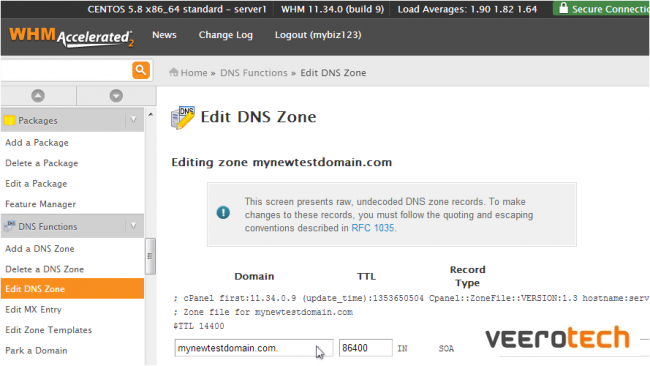The image size is (650, 366).
Task: Click Logout (mybiz123)
Action: click(318, 35)
